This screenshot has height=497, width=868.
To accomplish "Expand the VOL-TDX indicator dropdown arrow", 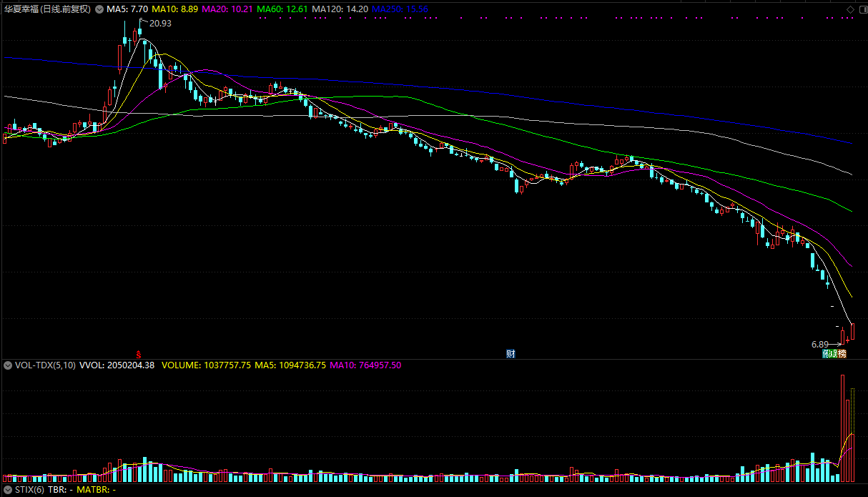I will coord(7,365).
